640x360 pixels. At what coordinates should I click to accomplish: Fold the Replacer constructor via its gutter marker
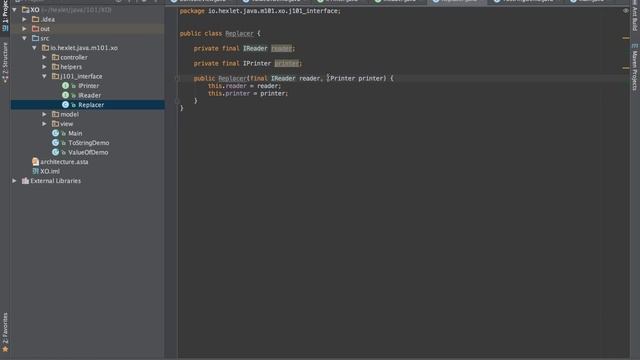[178, 78]
